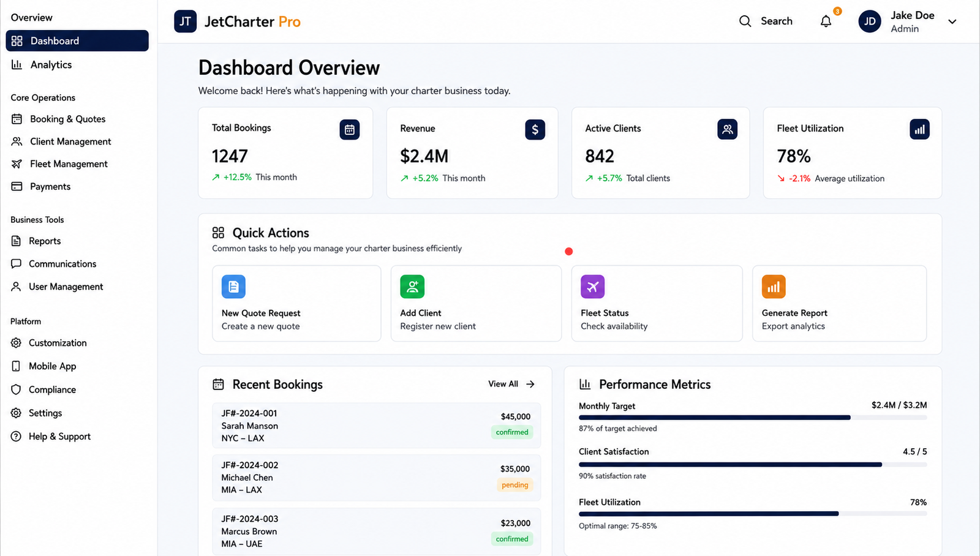980x556 pixels.
Task: Click the green Add Client icon
Action: (x=412, y=287)
